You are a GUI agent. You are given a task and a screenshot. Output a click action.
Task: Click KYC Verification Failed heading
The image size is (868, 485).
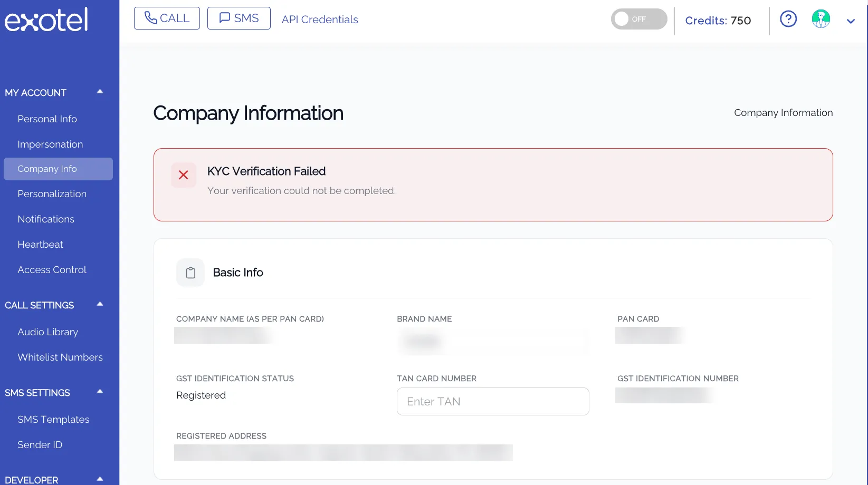click(x=266, y=171)
